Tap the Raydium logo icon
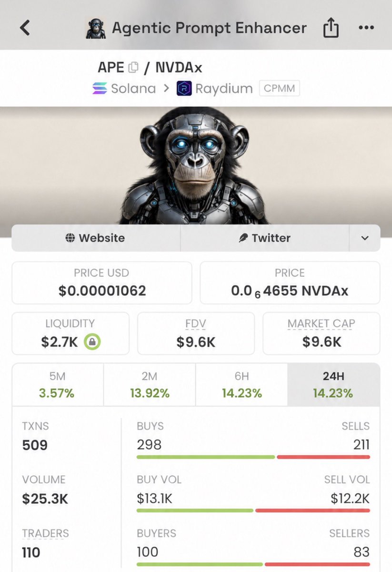This screenshot has height=572, width=392. [184, 89]
